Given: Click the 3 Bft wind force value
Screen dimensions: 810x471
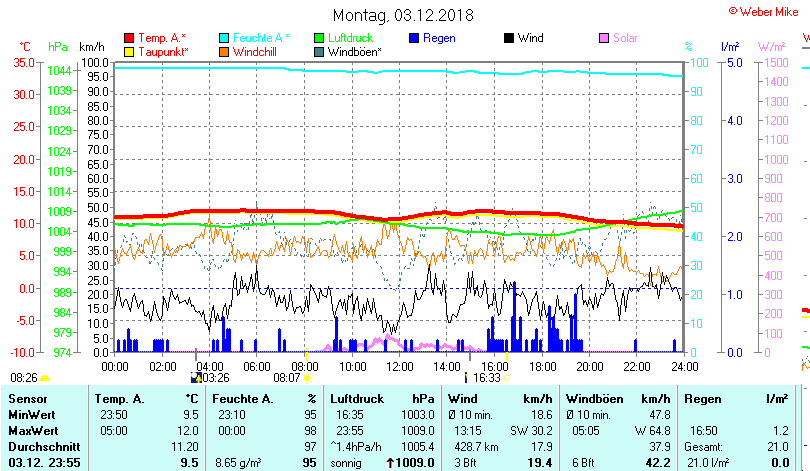Looking at the screenshot, I should (x=465, y=463).
